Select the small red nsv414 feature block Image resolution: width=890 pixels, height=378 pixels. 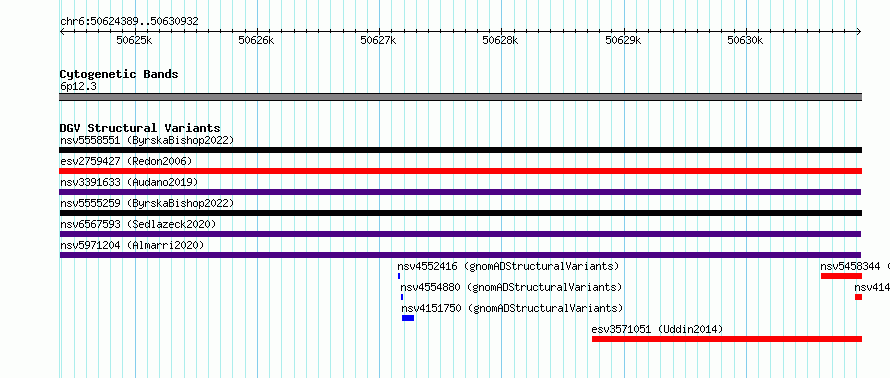858,297
